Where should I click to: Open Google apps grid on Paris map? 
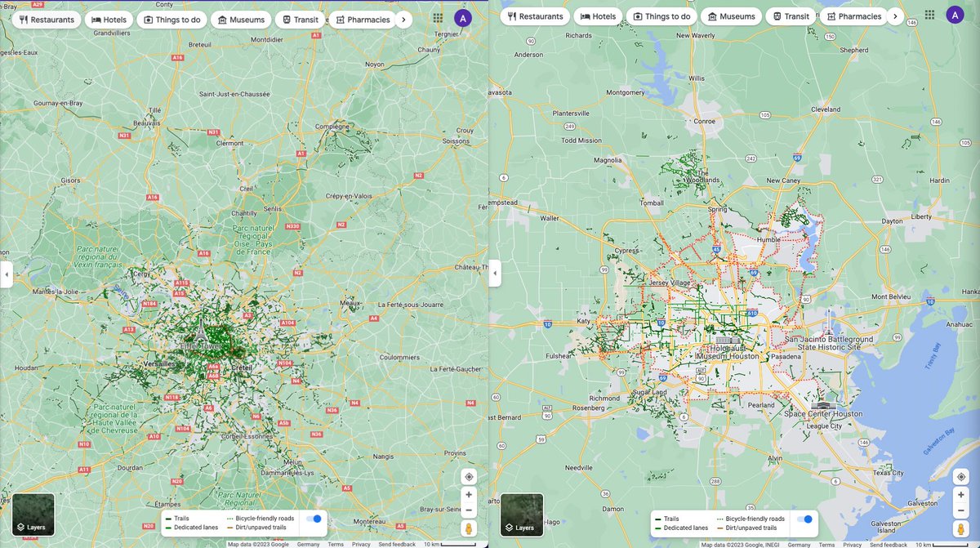439,18
